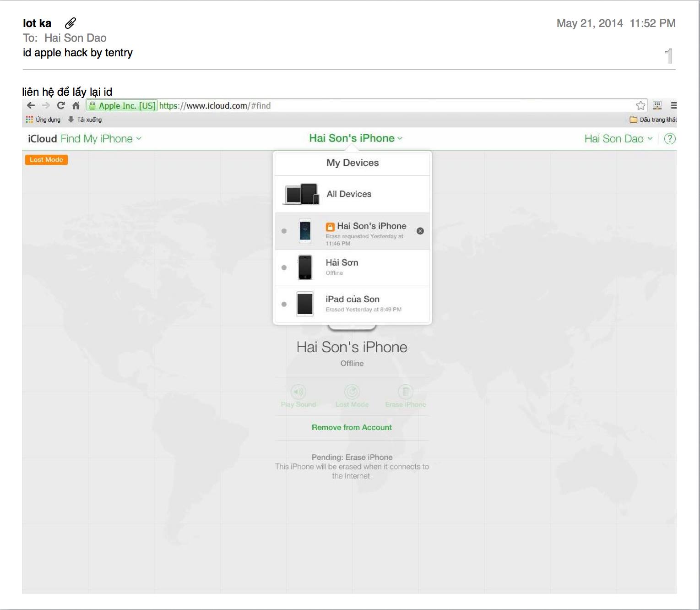
Task: Click the email date May 21, 2014
Action: (x=590, y=23)
